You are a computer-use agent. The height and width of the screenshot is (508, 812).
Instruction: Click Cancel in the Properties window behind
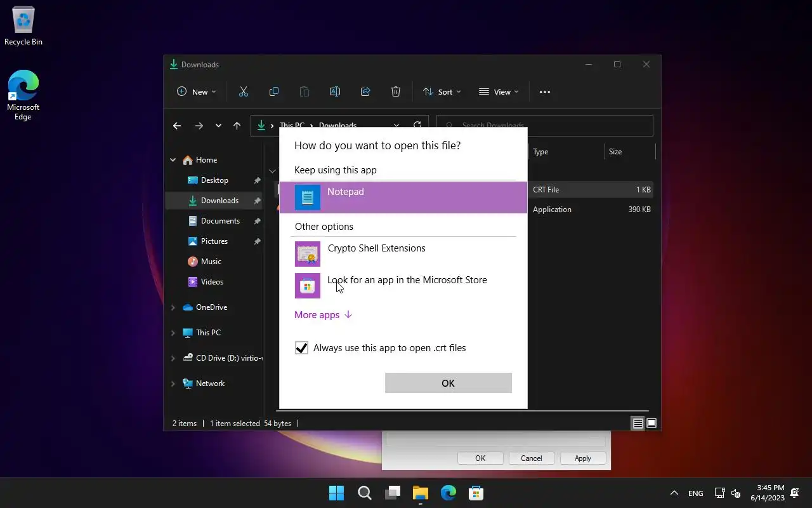[532, 458]
